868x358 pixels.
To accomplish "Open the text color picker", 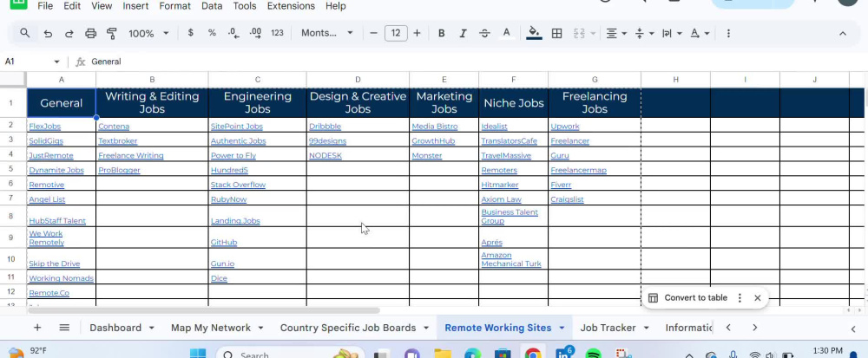I will (x=506, y=33).
